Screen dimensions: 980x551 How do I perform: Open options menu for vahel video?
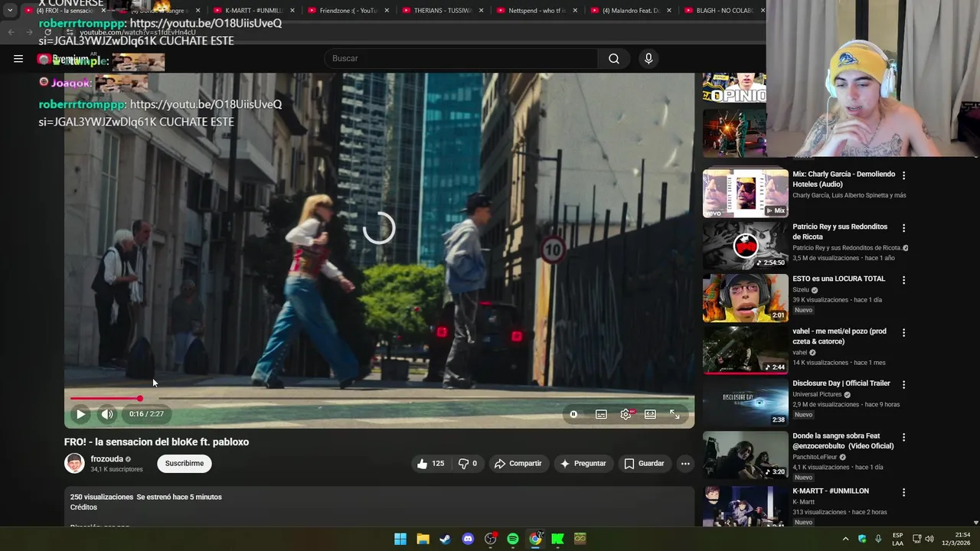(903, 333)
